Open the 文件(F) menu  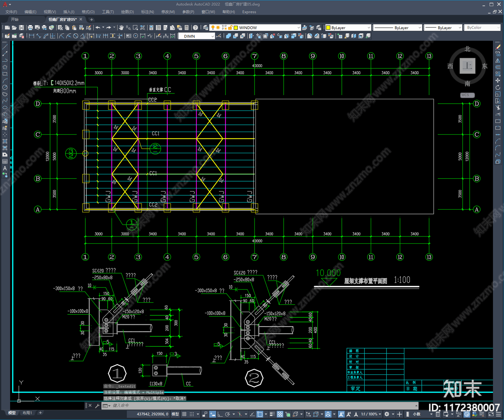[x=11, y=12]
